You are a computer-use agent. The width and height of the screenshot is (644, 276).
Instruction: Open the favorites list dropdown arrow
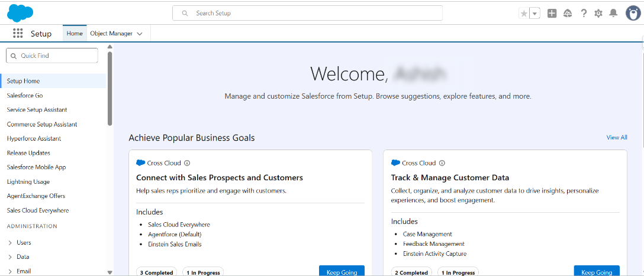point(534,14)
